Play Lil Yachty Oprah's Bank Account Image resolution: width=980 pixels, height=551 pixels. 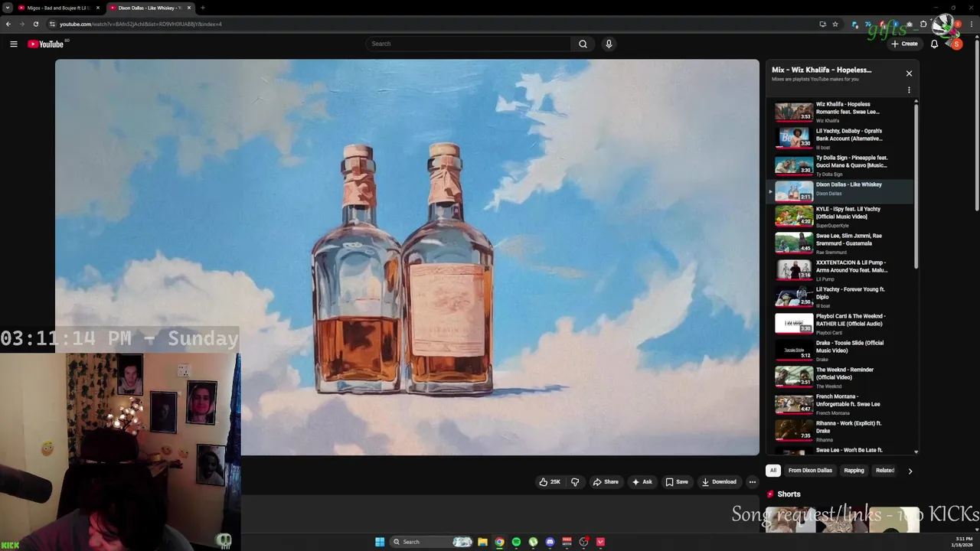[x=841, y=139]
